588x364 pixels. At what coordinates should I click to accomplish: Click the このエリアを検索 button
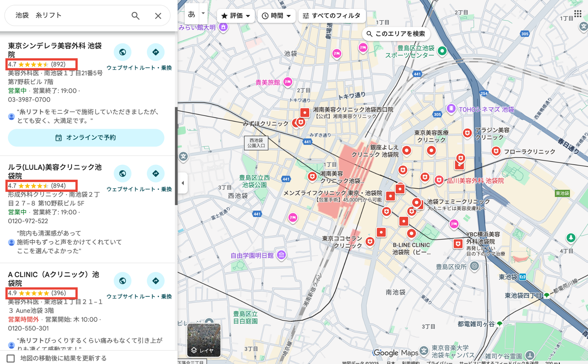396,34
